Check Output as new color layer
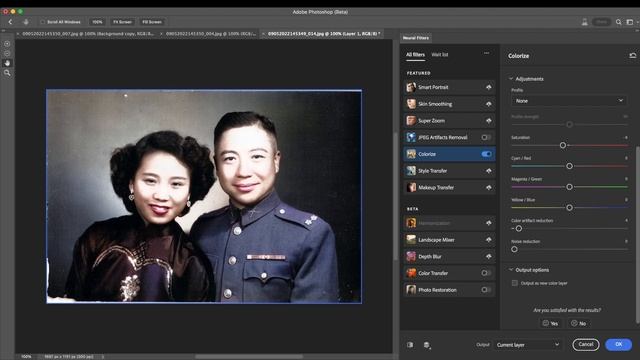Image resolution: width=640 pixels, height=360 pixels. [x=515, y=283]
